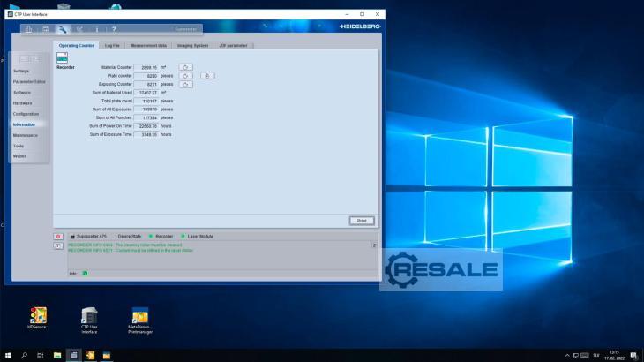Click the Total plate count value
Screen dimensions: 644x362
(x=146, y=101)
